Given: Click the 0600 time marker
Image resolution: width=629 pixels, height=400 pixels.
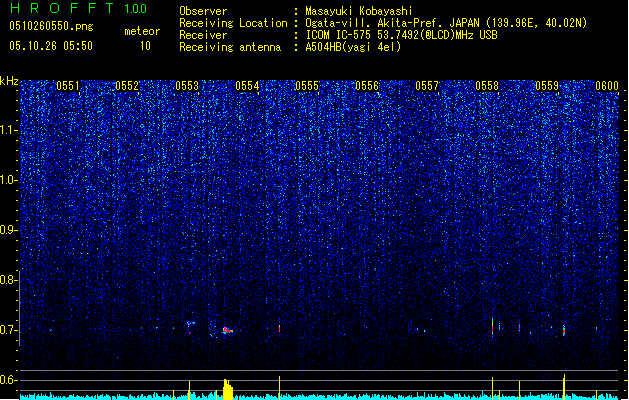Looking at the screenshot, I should coord(607,86).
